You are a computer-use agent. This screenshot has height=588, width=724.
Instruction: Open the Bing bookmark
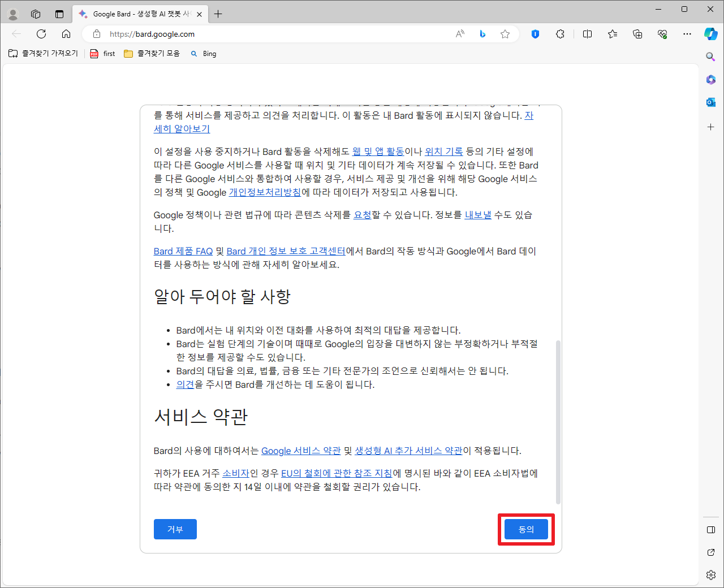coord(204,53)
